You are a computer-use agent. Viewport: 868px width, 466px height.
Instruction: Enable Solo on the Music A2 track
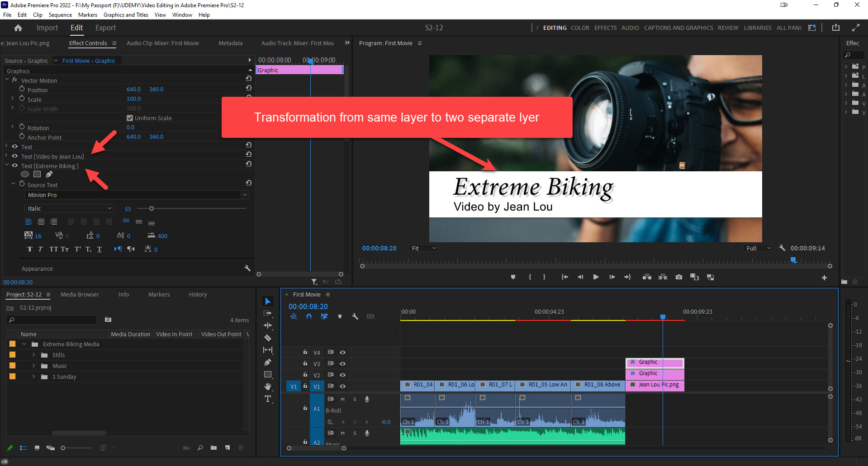pyautogui.click(x=355, y=433)
